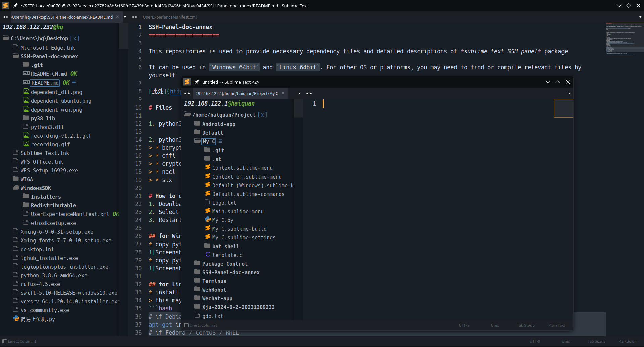644x347 pixels.
Task: Open 简易上位机.py python file icon
Action: pos(16,318)
